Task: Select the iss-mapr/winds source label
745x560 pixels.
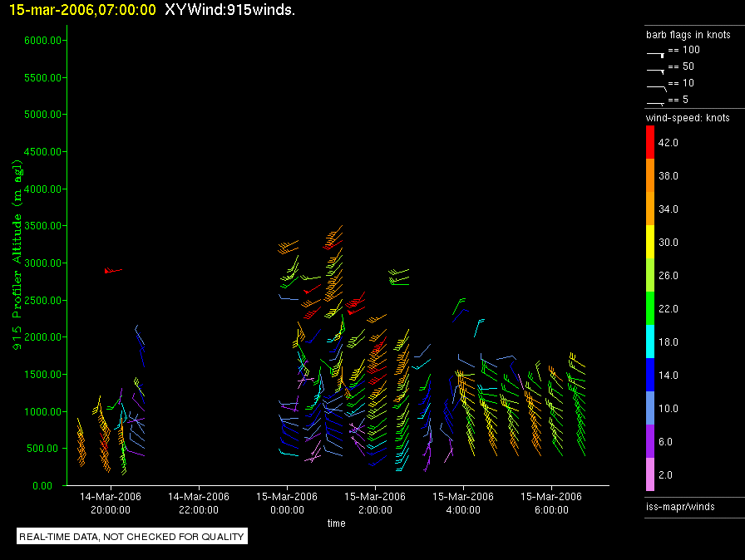Action: (680, 506)
